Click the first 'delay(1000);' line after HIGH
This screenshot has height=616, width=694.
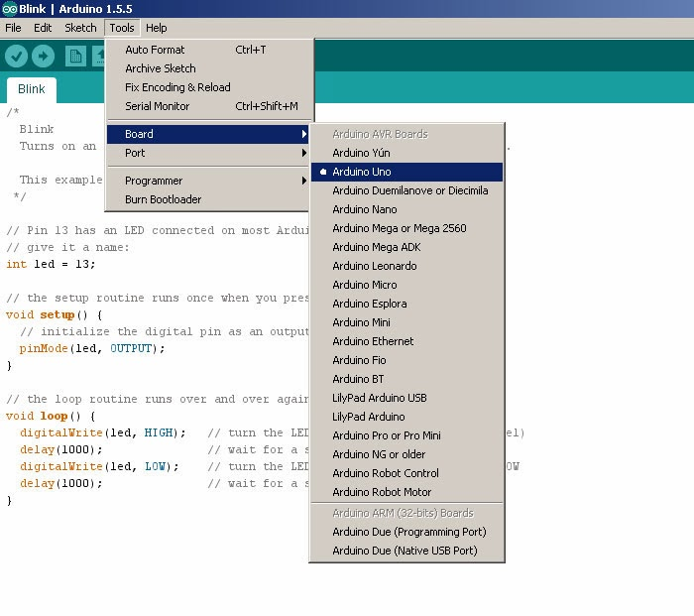pos(61,450)
